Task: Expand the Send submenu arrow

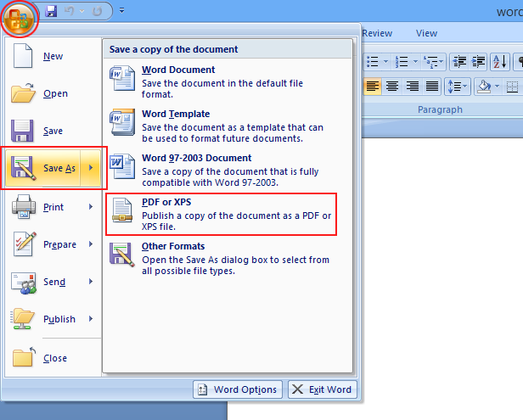Action: (91, 282)
